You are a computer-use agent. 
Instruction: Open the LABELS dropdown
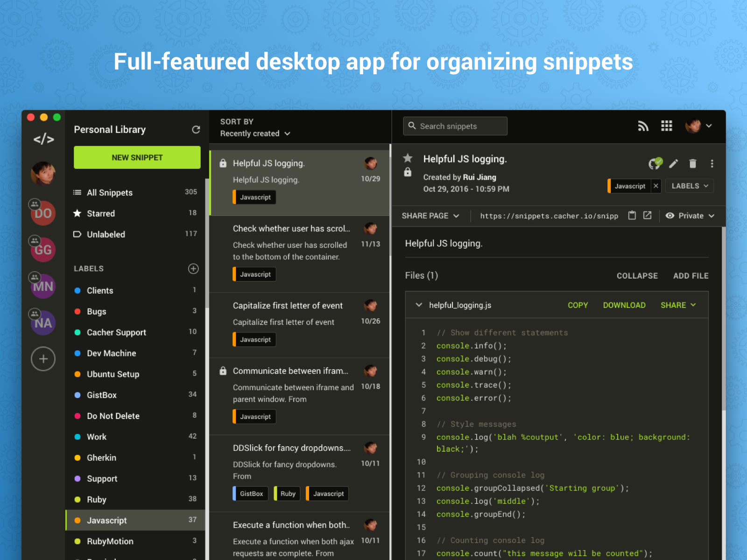(x=690, y=186)
